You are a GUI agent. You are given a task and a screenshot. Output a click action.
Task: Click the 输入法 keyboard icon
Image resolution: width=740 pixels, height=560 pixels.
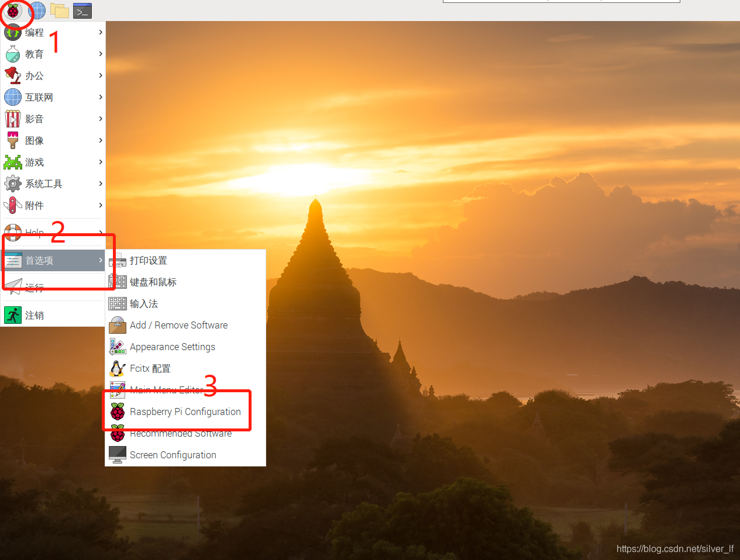click(x=118, y=303)
